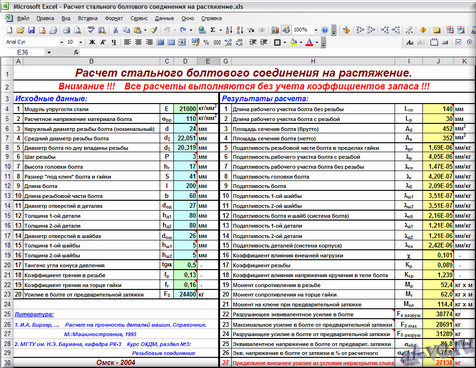Follow the Литература link
This screenshot has width=476, height=368.
click(x=34, y=314)
